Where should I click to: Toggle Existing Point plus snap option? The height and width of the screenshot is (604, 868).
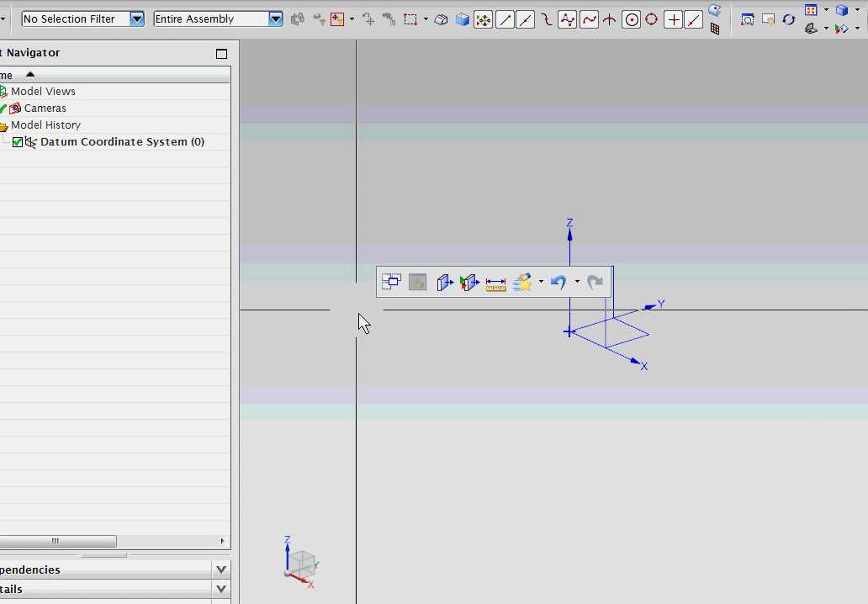[673, 20]
